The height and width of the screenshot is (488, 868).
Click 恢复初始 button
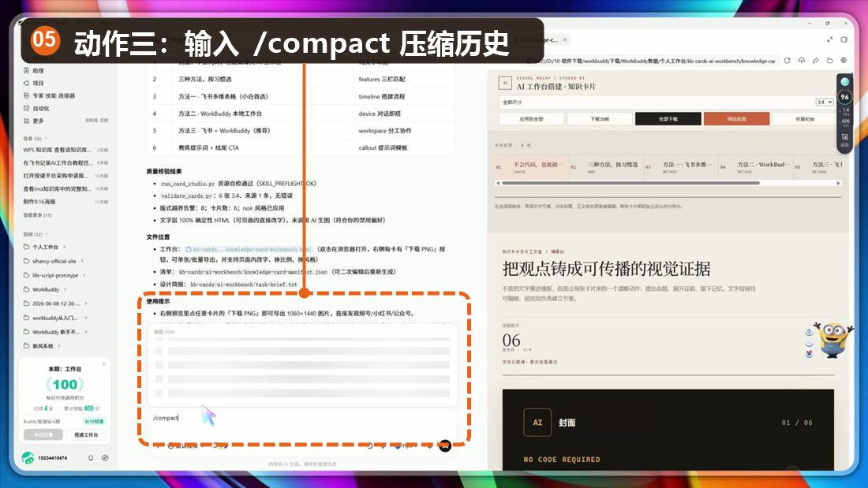pos(804,119)
